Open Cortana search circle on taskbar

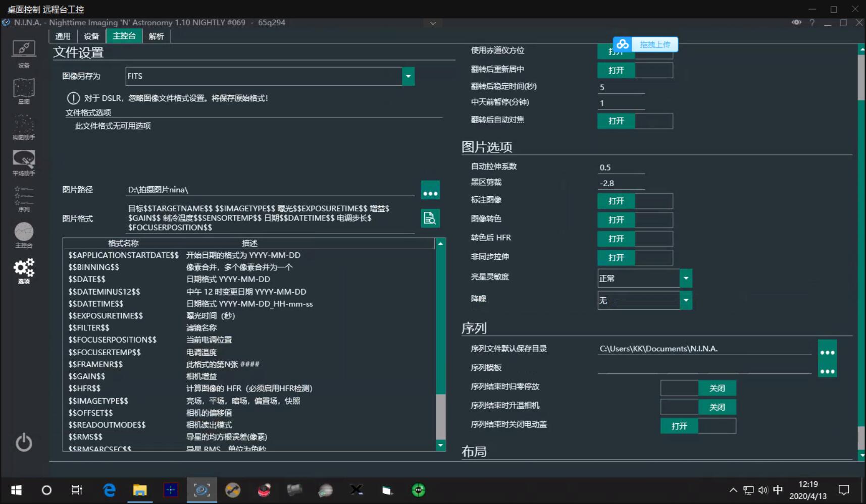pyautogui.click(x=46, y=490)
